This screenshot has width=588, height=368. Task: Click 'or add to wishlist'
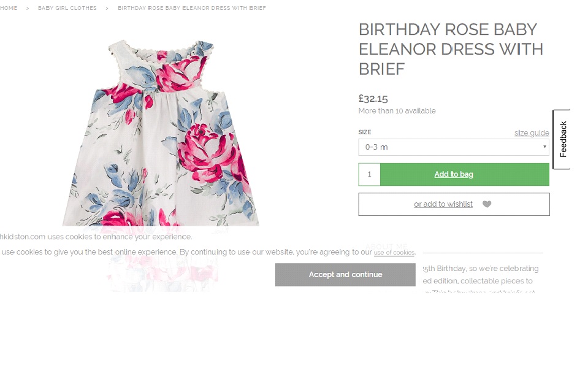[x=443, y=204]
